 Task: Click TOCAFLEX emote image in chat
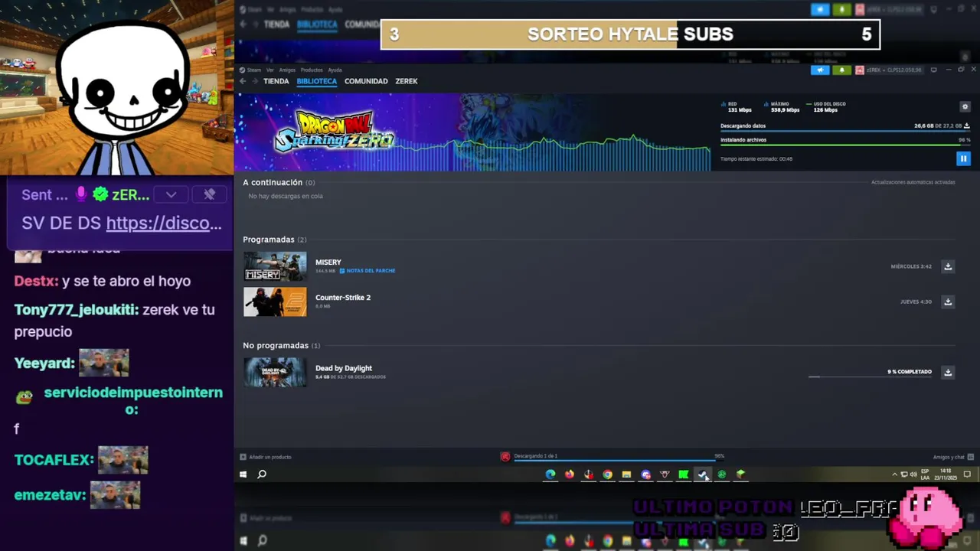pos(122,460)
